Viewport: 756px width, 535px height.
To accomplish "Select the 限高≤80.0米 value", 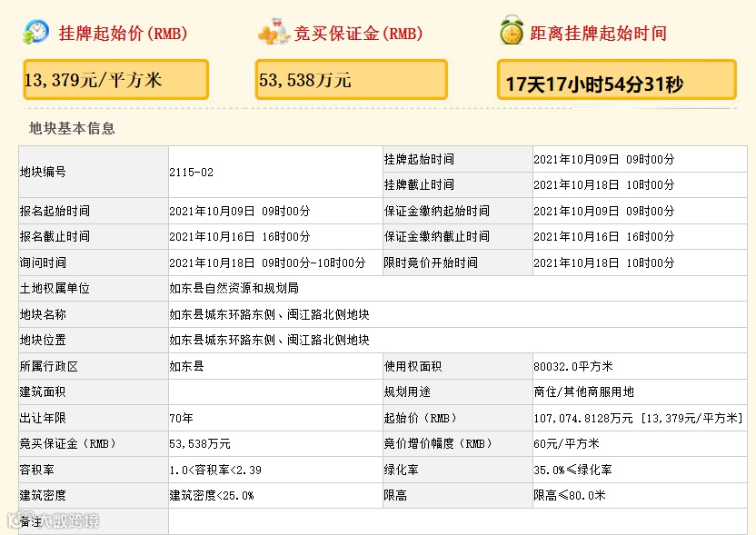I will coord(570,495).
